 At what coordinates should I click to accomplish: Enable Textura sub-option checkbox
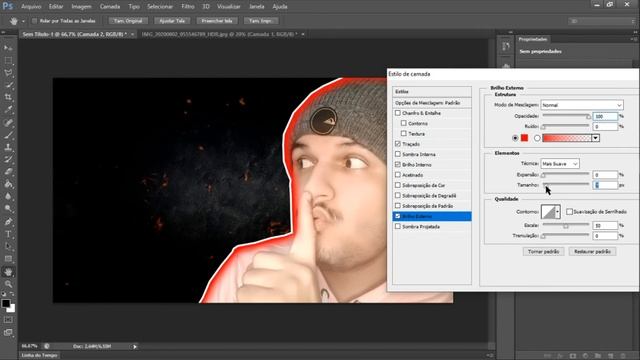tap(404, 133)
